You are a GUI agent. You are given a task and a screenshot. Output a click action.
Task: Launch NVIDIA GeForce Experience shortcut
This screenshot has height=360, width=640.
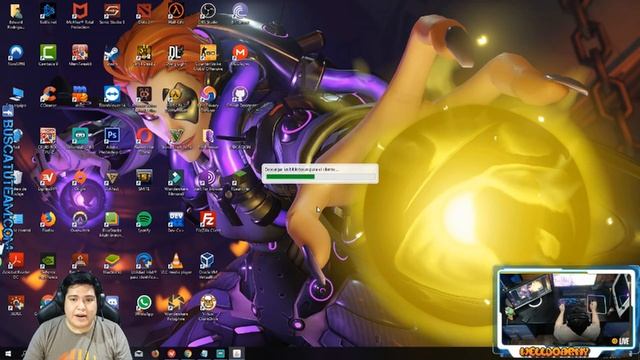[48, 266]
